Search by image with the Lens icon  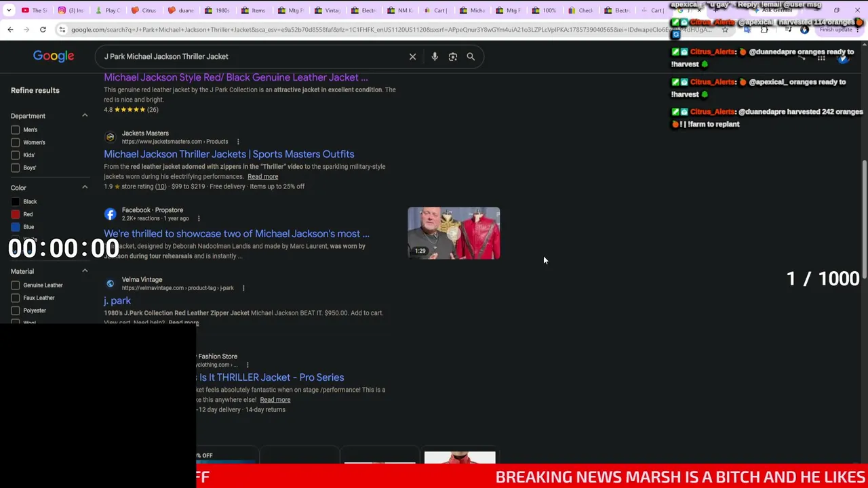pos(453,57)
